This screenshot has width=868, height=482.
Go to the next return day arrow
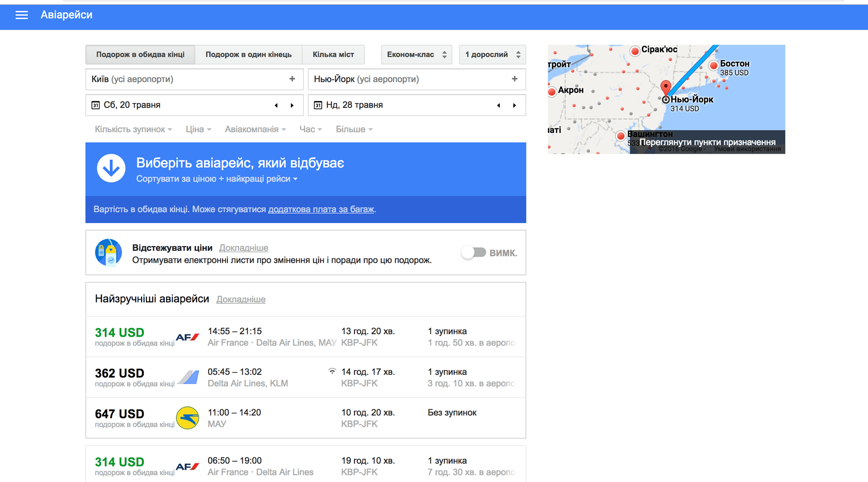(515, 105)
